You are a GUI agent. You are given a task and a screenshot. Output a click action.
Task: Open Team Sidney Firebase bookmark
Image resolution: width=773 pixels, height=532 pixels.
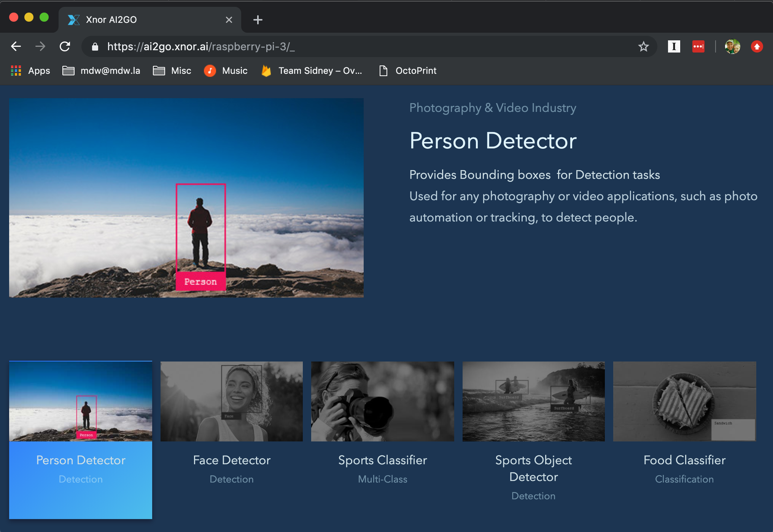tap(312, 71)
